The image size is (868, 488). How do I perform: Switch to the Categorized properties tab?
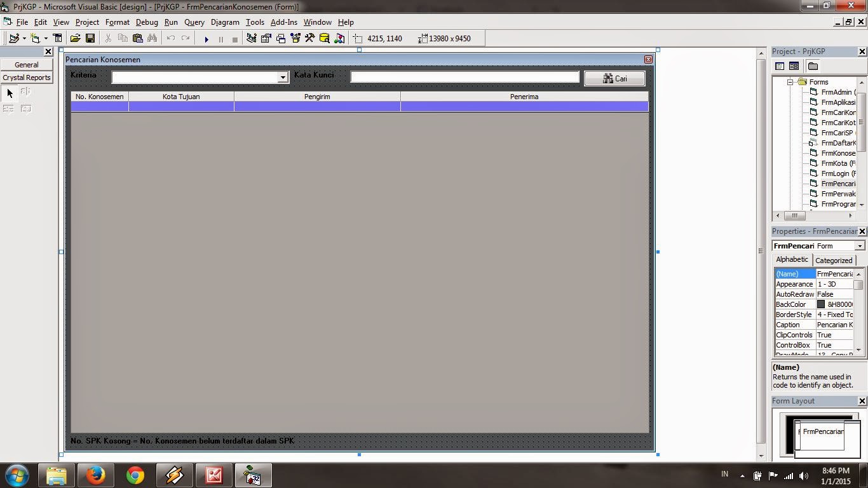pyautogui.click(x=833, y=260)
